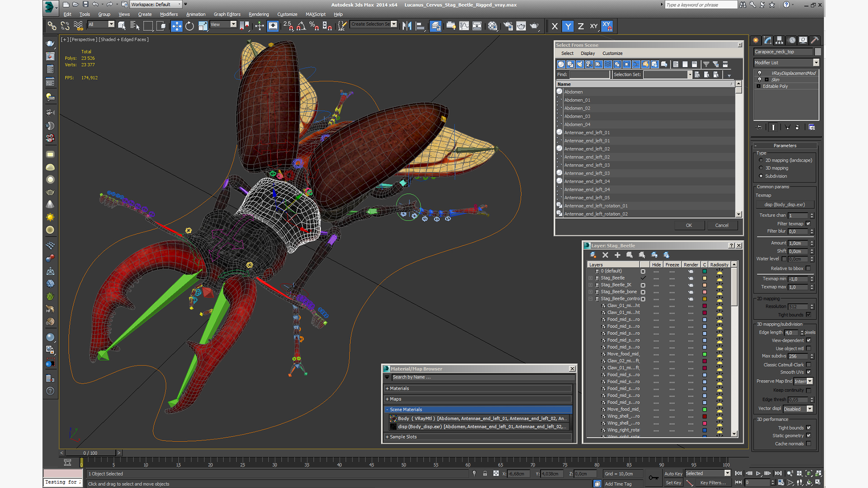868x488 pixels.
Task: Toggle the Angle Snap tool
Action: click(x=301, y=26)
